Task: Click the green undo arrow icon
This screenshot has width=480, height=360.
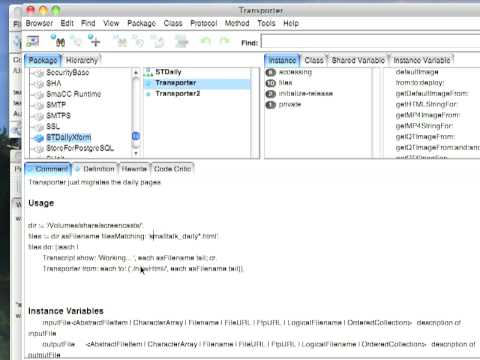Action: 206,41
